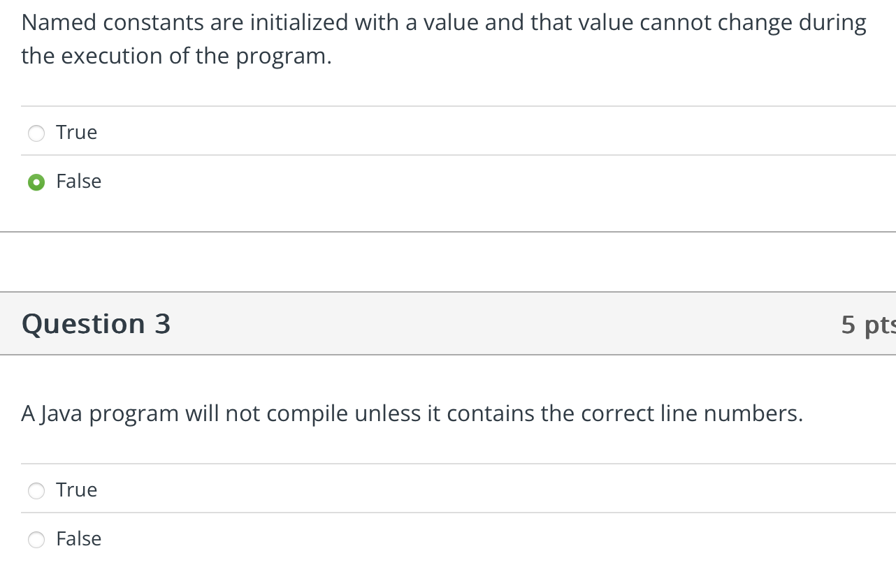The width and height of the screenshot is (896, 588).
Task: Select False for the named constants question
Action: pos(36,182)
